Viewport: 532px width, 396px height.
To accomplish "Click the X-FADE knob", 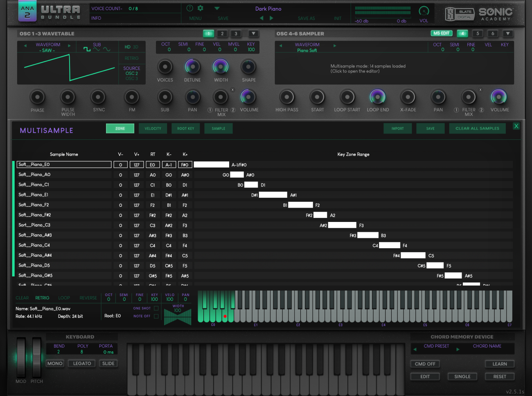I will [408, 97].
